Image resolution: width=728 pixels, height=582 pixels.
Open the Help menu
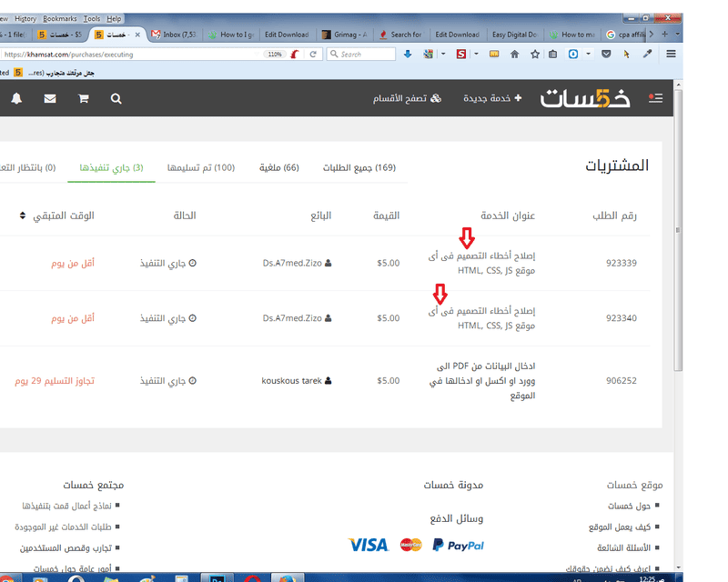click(x=114, y=18)
